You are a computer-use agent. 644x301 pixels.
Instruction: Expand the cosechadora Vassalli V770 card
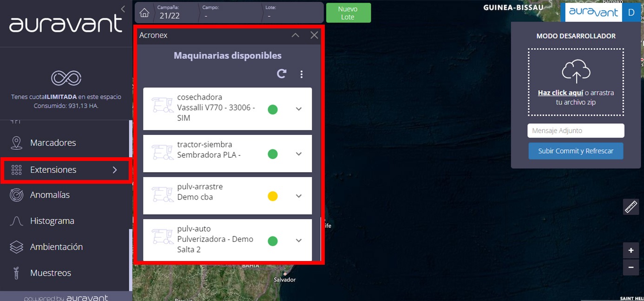coord(299,109)
